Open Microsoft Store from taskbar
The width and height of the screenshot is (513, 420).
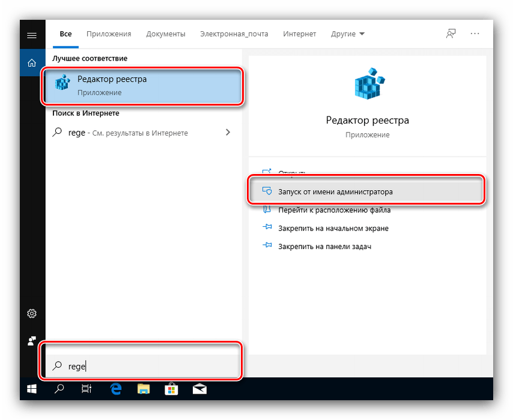pos(172,389)
